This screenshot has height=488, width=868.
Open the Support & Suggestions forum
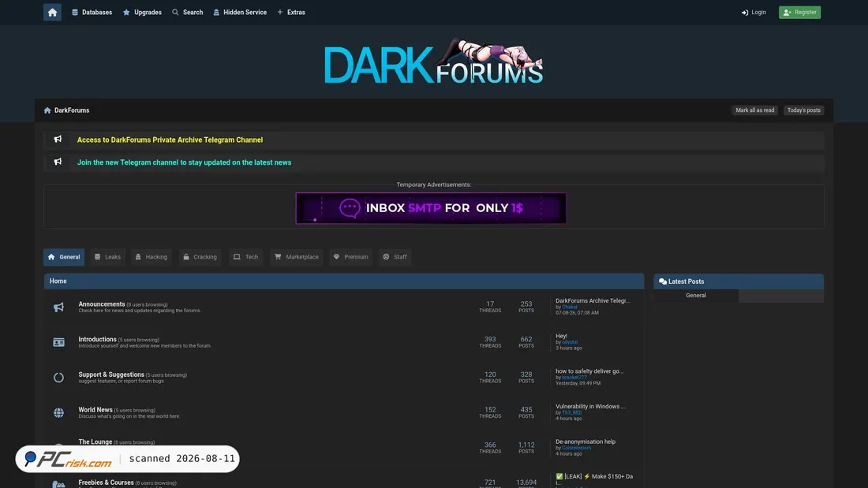[x=111, y=374]
